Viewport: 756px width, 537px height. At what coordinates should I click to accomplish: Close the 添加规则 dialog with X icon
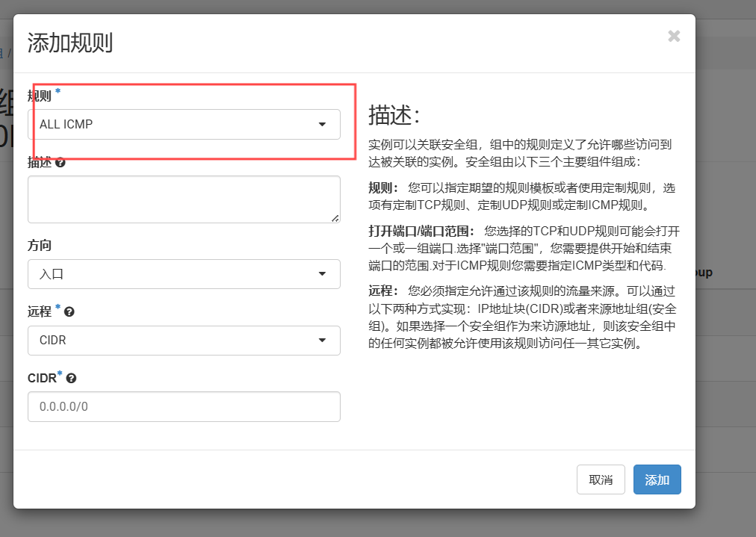click(x=674, y=36)
